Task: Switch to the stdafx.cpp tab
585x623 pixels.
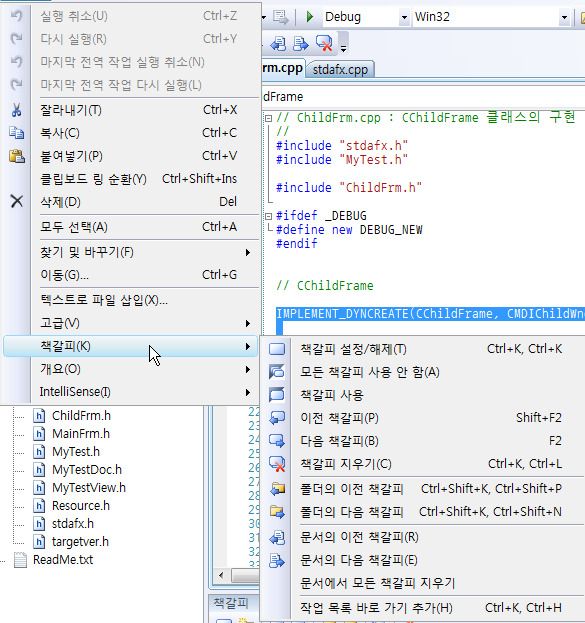Action: tap(340, 70)
